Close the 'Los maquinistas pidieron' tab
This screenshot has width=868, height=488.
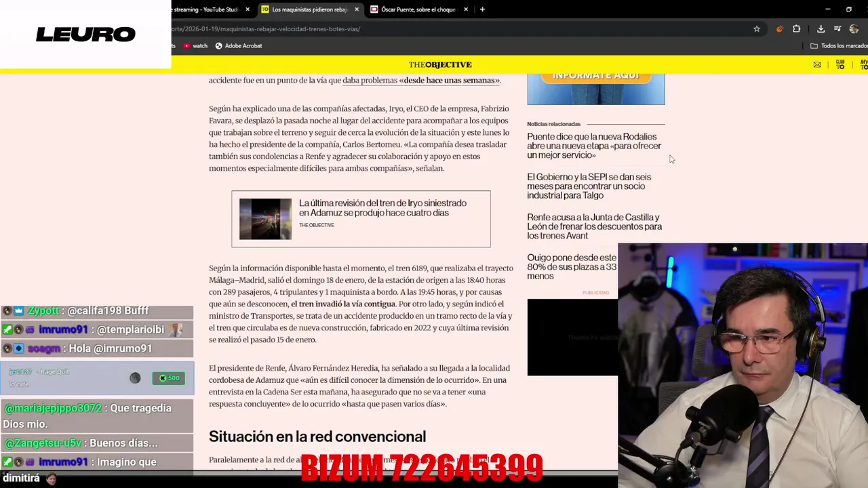[x=357, y=9]
